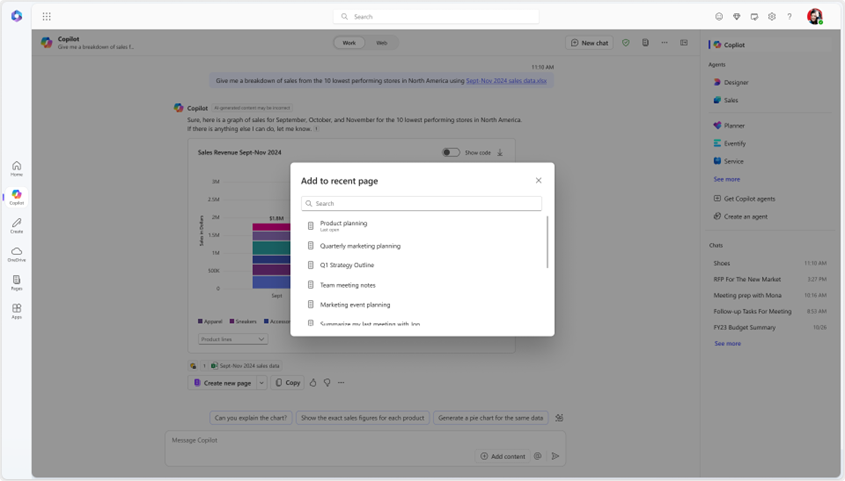Click 'Can you explain the chart?' suggestion
The image size is (845, 481).
click(x=251, y=418)
